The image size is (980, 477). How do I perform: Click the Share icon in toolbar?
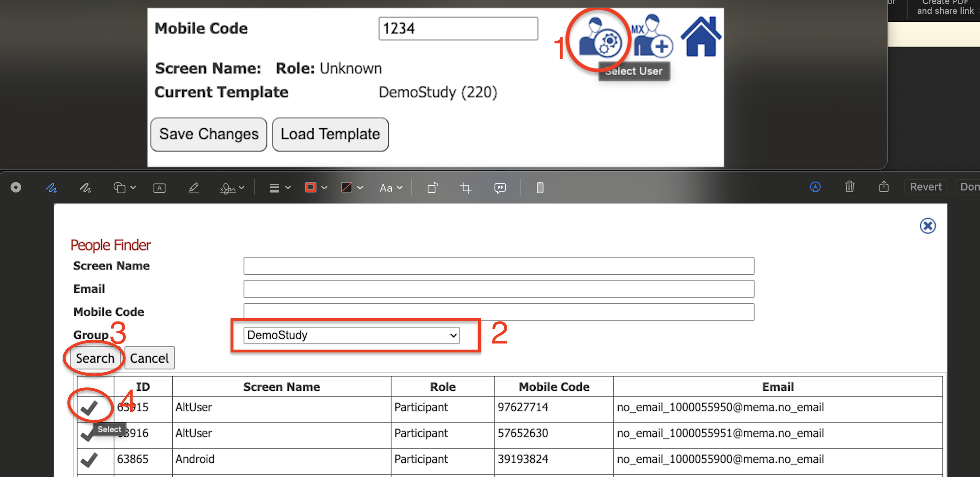click(883, 187)
